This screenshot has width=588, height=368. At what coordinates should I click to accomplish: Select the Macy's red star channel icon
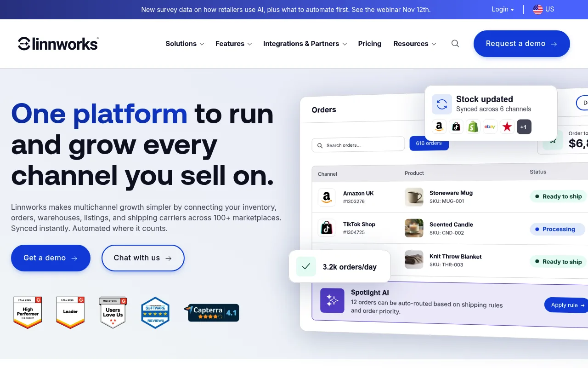pyautogui.click(x=507, y=126)
